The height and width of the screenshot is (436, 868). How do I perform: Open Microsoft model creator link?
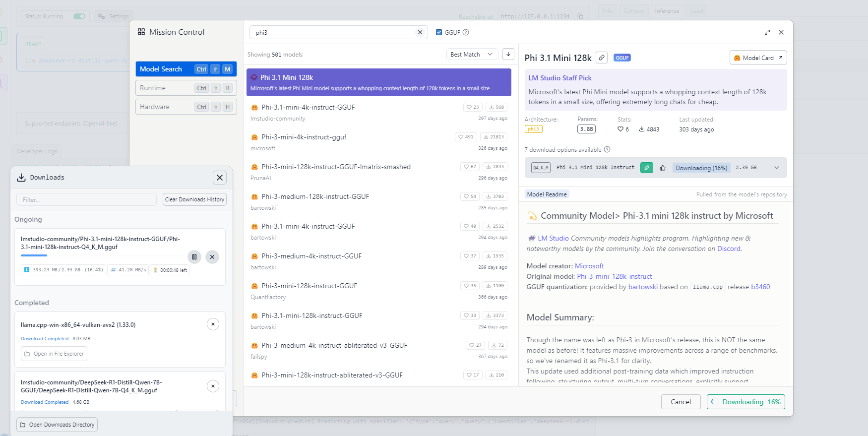pyautogui.click(x=589, y=266)
